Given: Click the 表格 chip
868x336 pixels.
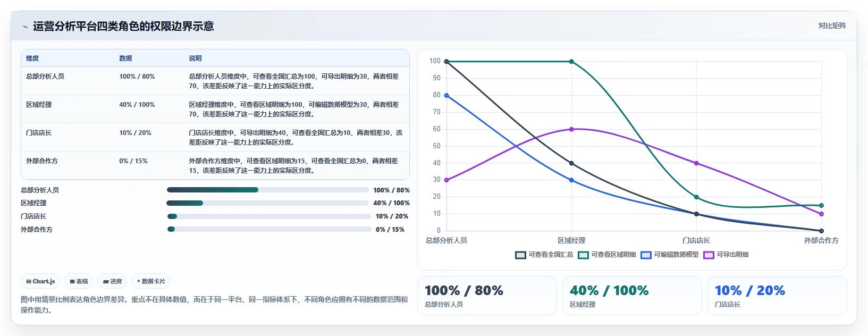Looking at the screenshot, I should click(79, 281).
